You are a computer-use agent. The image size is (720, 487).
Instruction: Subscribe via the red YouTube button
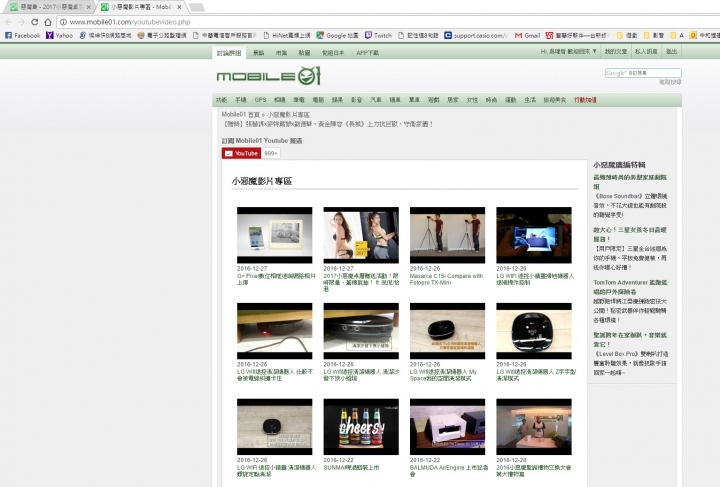[x=241, y=153]
